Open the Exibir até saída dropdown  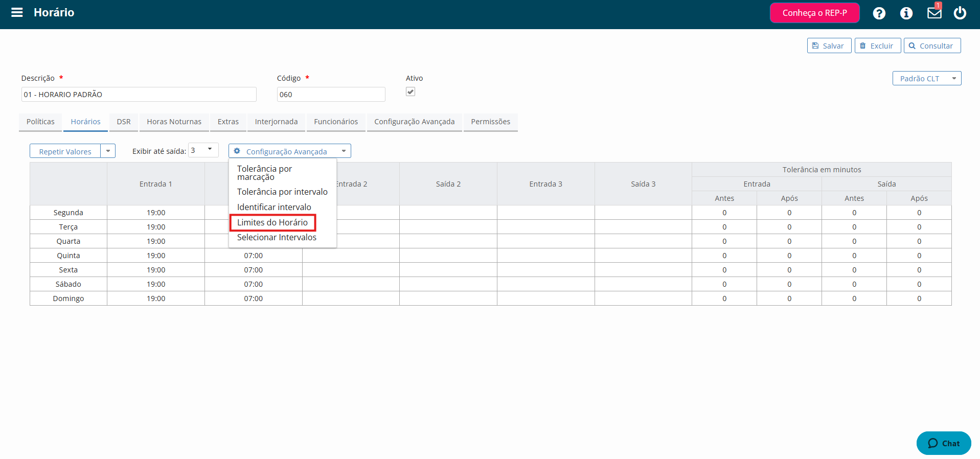(x=203, y=150)
